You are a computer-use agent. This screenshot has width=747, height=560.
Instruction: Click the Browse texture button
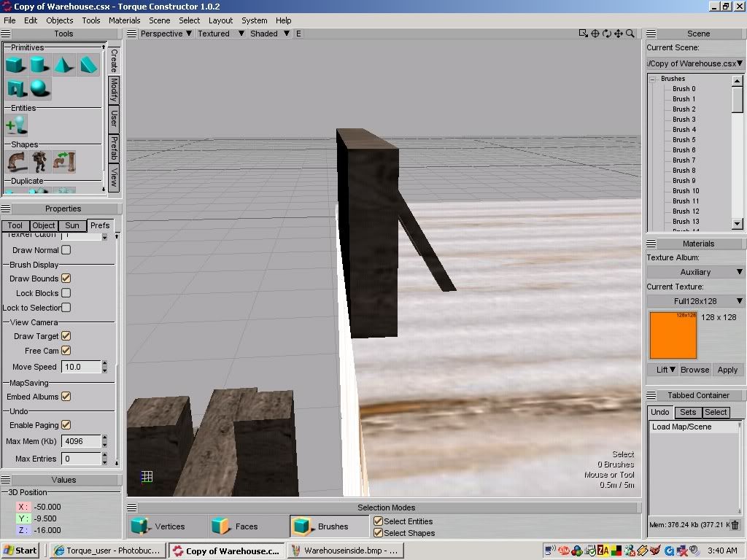click(694, 370)
